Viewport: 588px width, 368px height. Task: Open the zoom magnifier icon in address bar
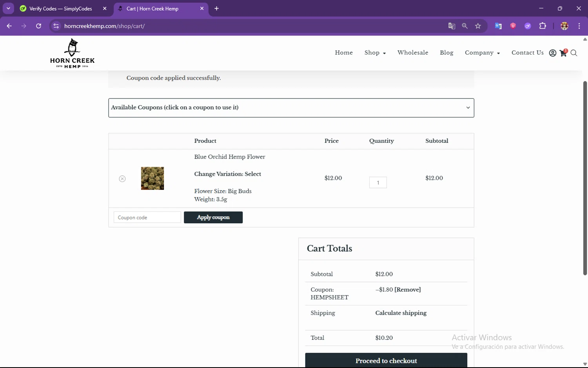[x=465, y=26]
